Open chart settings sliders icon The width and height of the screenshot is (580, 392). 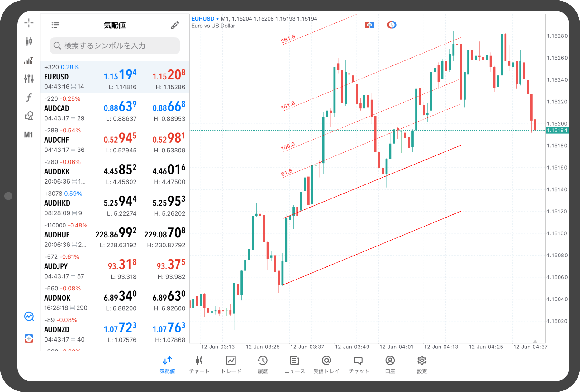(29, 79)
